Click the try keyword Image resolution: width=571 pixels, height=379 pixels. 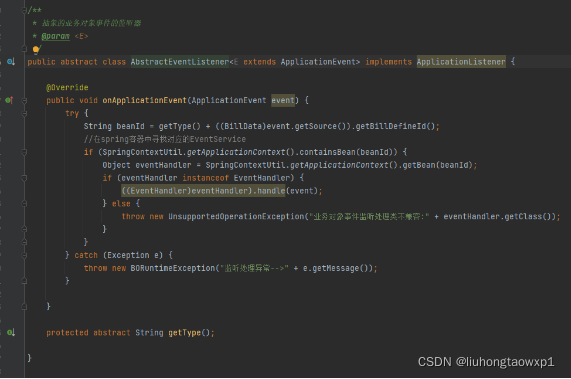pyautogui.click(x=72, y=114)
